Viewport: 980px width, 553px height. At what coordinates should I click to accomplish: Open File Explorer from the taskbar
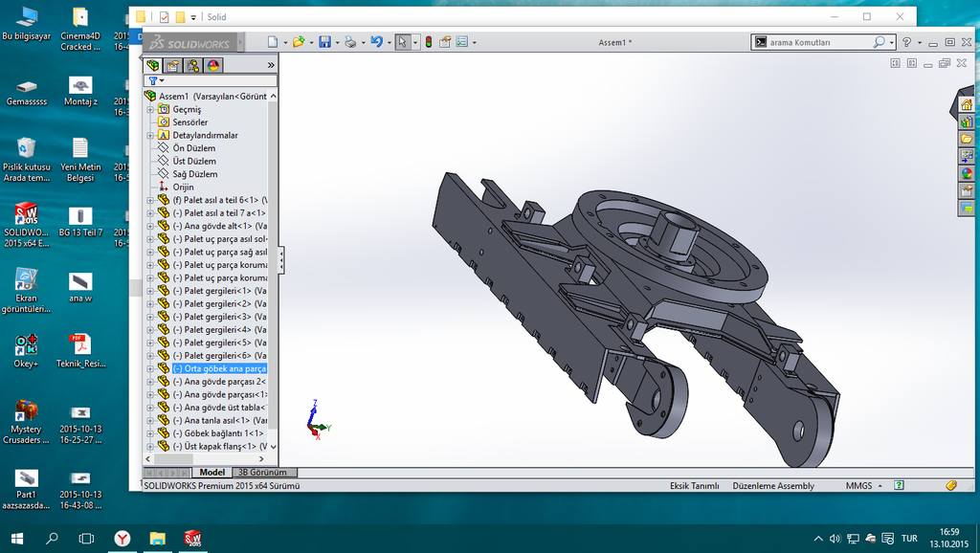pos(157,539)
